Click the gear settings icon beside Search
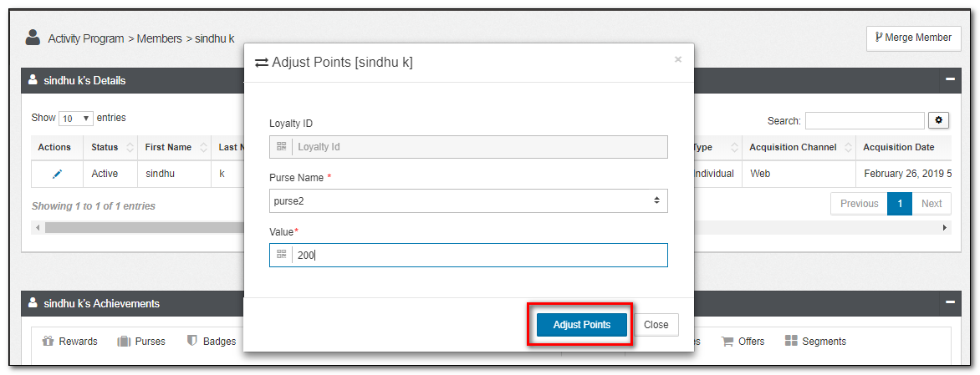Viewport: 980px width, 375px height. tap(939, 121)
